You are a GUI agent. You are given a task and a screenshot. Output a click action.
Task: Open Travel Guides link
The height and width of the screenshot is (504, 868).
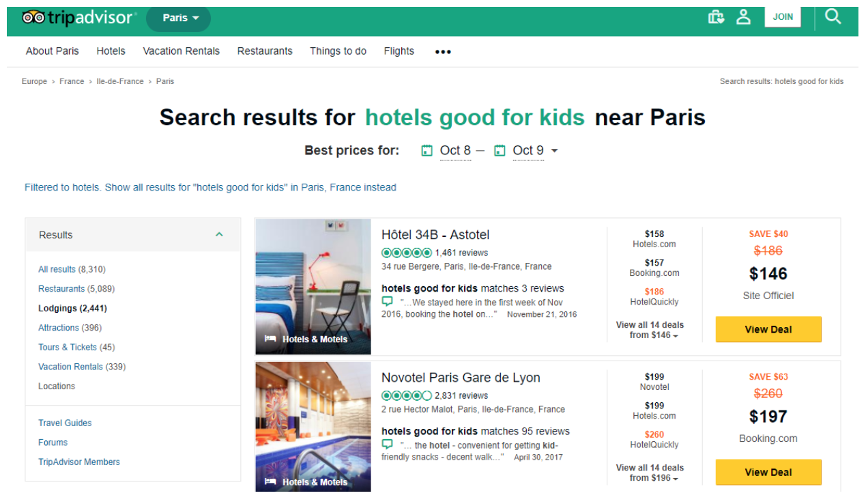click(65, 423)
